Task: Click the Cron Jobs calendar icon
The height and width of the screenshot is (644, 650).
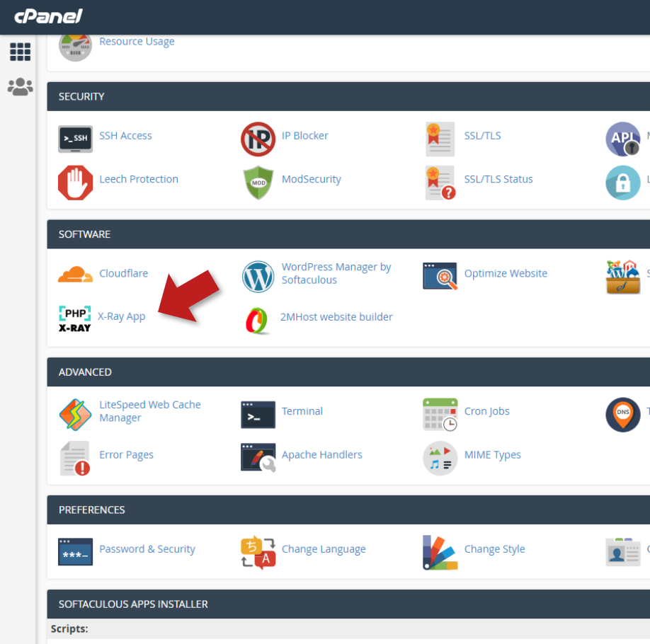Action: [x=440, y=414]
